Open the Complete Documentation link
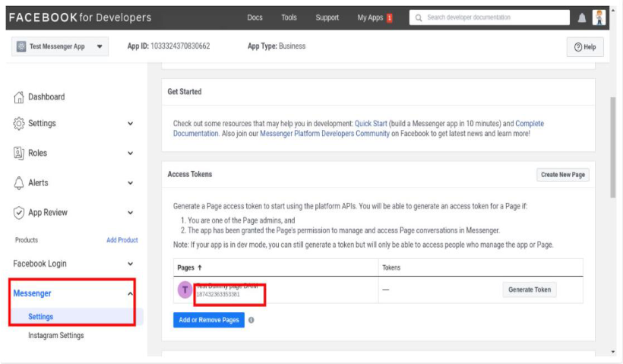The height and width of the screenshot is (364, 623). coord(530,124)
